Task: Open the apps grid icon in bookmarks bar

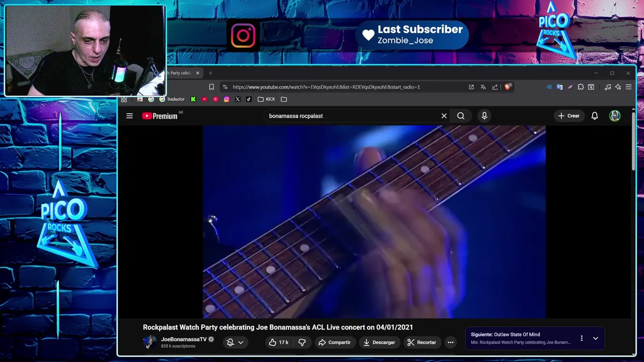Action: [124, 99]
